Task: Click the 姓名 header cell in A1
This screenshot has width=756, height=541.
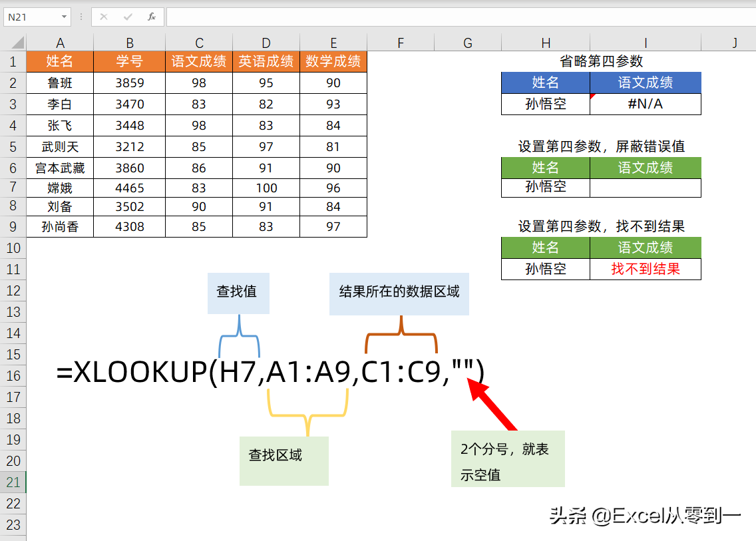Action: (60, 62)
